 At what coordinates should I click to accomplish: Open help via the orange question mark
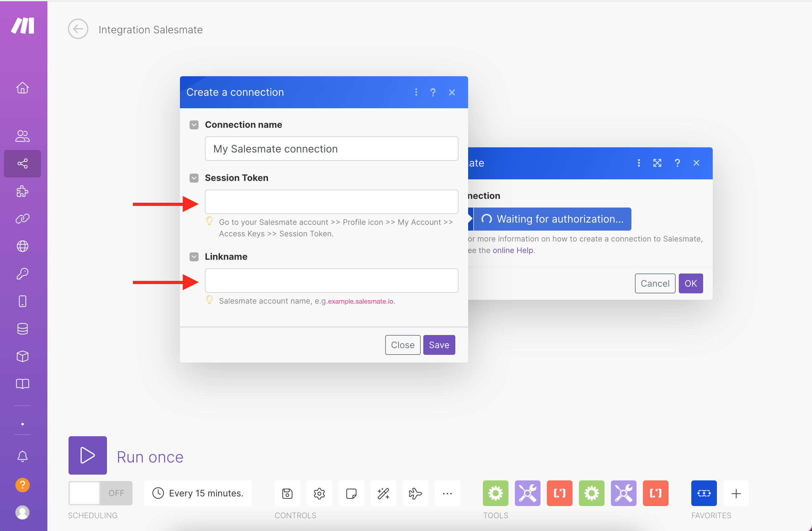pyautogui.click(x=22, y=485)
